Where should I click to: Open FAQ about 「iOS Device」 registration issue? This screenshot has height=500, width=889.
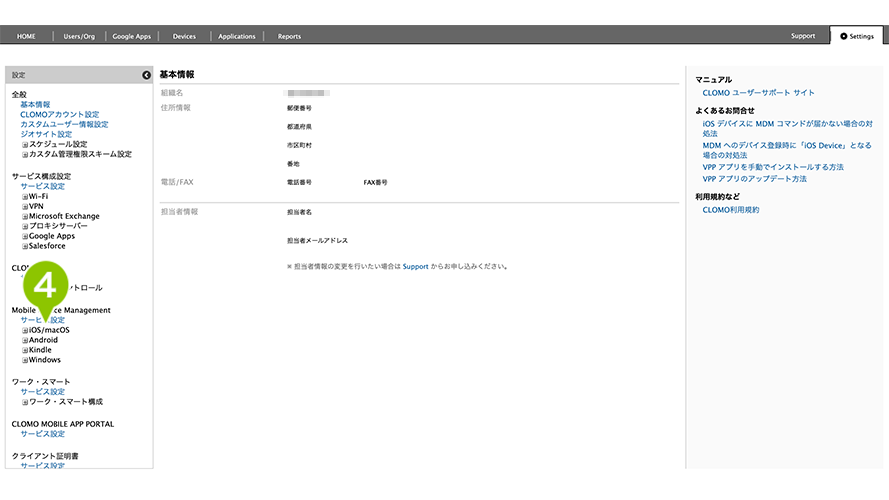coord(787,150)
